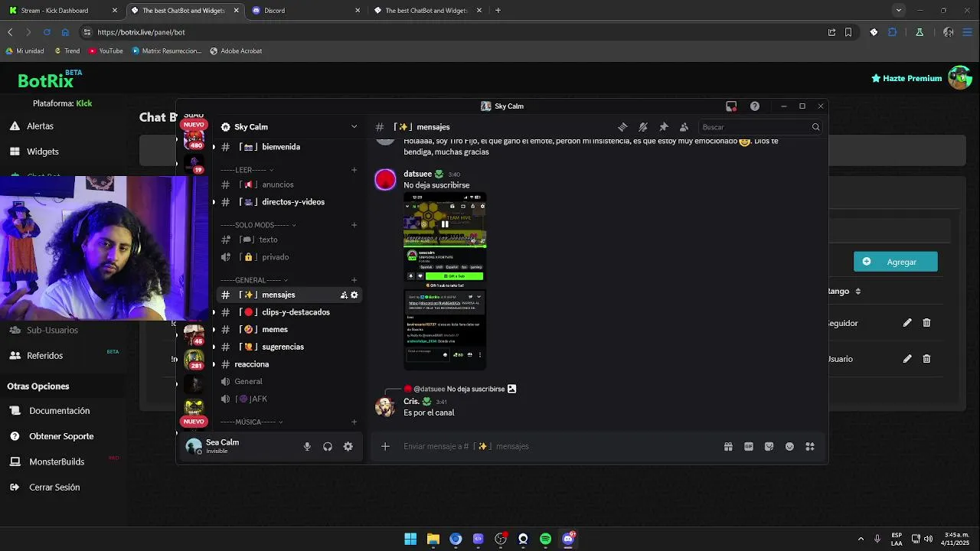Add a channel to the GENERAL category

(354, 280)
